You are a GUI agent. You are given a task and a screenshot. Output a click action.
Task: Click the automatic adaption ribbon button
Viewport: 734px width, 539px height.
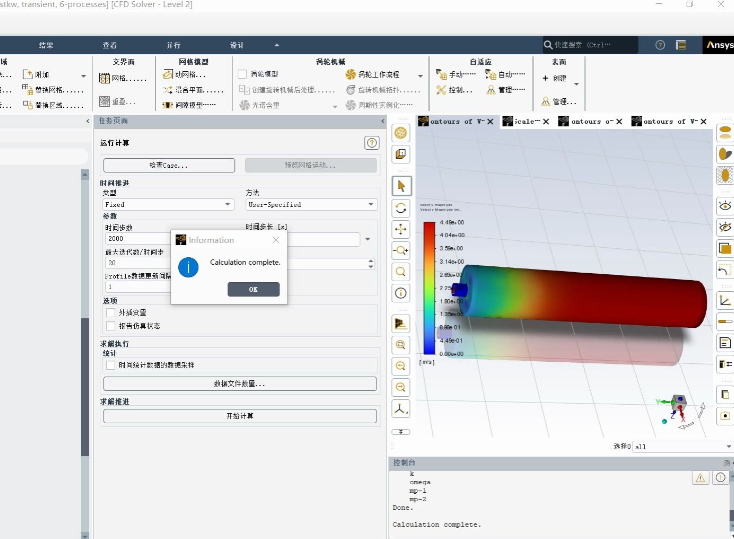(505, 74)
